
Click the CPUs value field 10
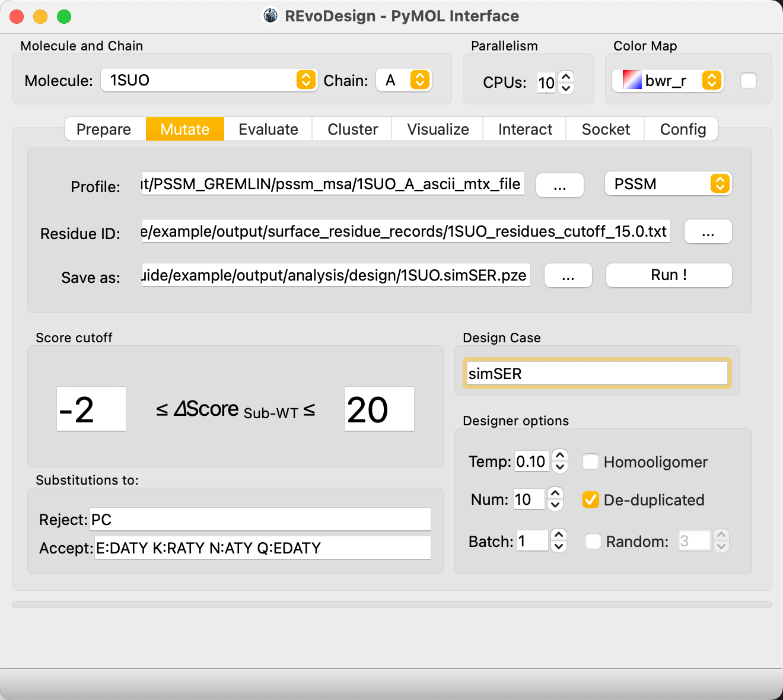[x=546, y=82]
